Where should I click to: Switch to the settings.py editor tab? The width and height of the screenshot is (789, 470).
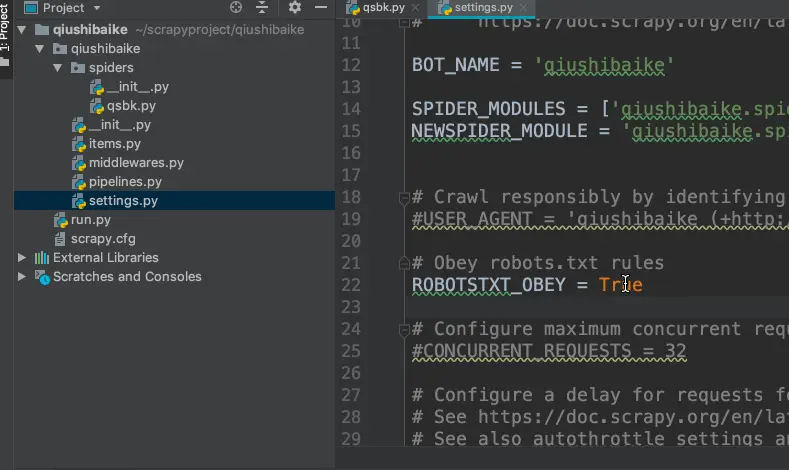pyautogui.click(x=483, y=8)
